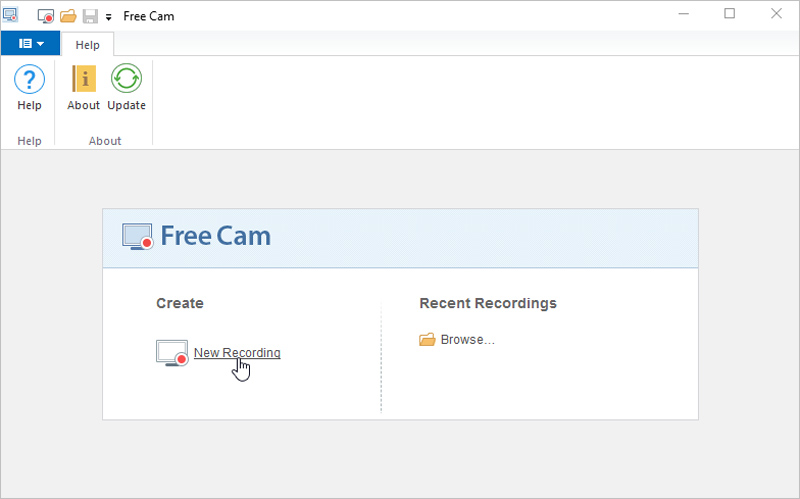Switch to the Help ribbon tab

tap(87, 44)
